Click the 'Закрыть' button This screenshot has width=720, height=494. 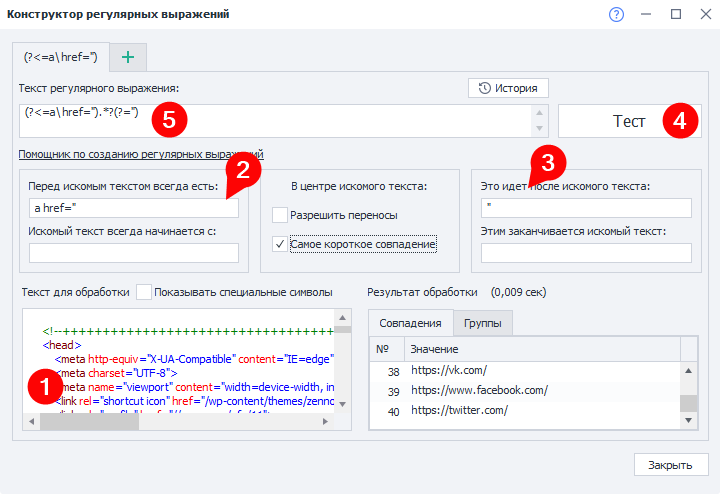670,465
